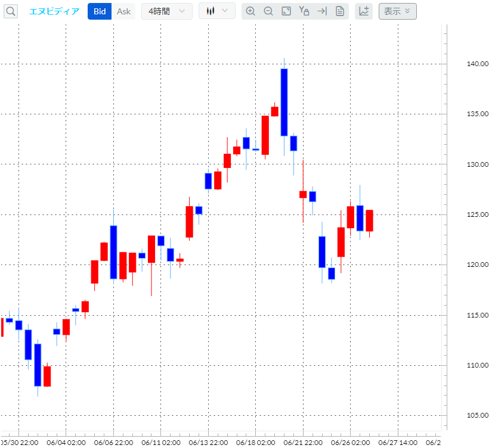Zoom out of the chart
The image size is (495, 448).
(x=268, y=11)
